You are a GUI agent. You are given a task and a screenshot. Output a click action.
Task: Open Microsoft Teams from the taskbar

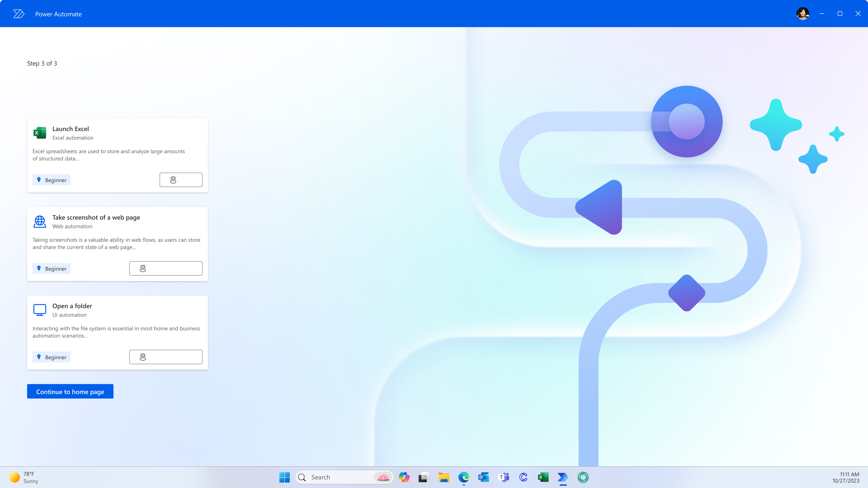[x=504, y=477]
